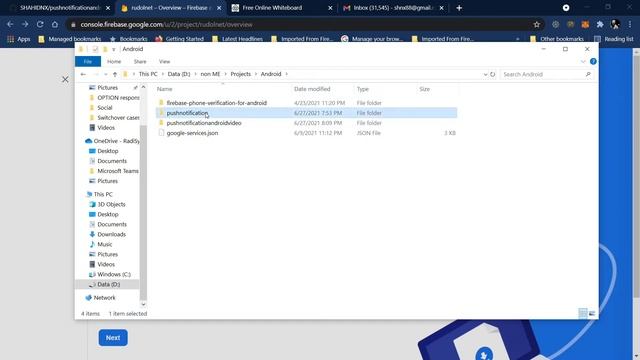The width and height of the screenshot is (640, 360).
Task: Click the Explorer refresh button
Action: (493, 74)
